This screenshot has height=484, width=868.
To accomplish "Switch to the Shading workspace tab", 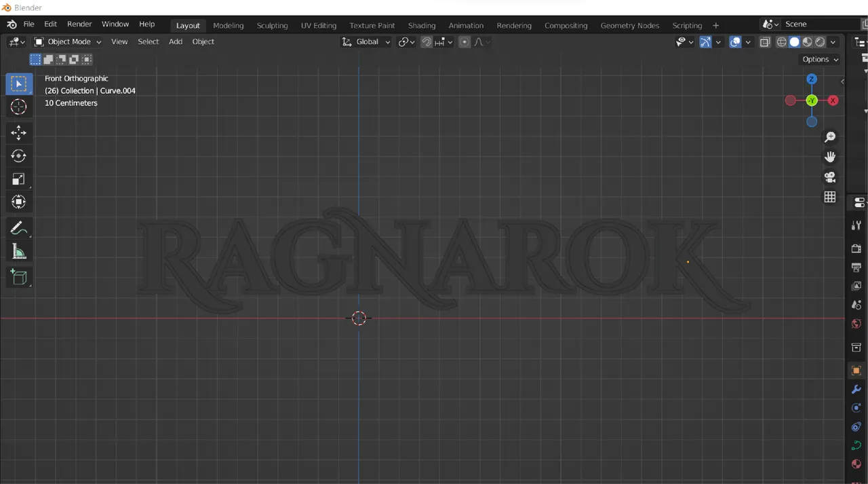I will pyautogui.click(x=422, y=26).
